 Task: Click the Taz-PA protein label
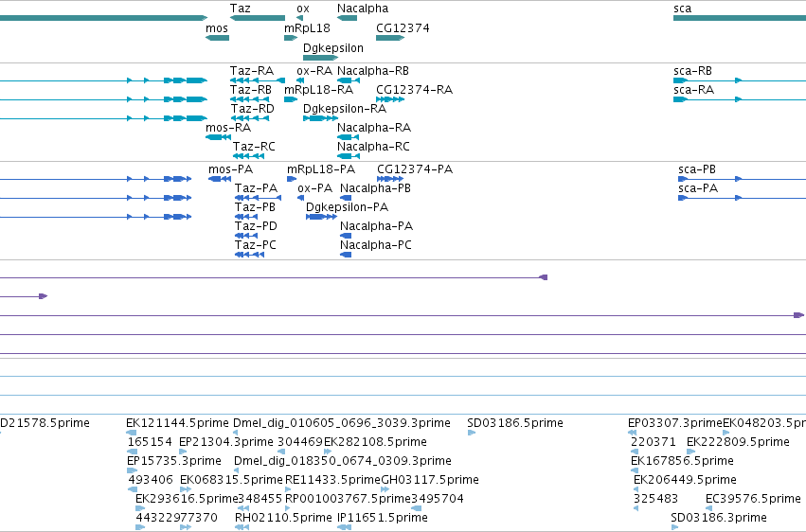tap(256, 188)
